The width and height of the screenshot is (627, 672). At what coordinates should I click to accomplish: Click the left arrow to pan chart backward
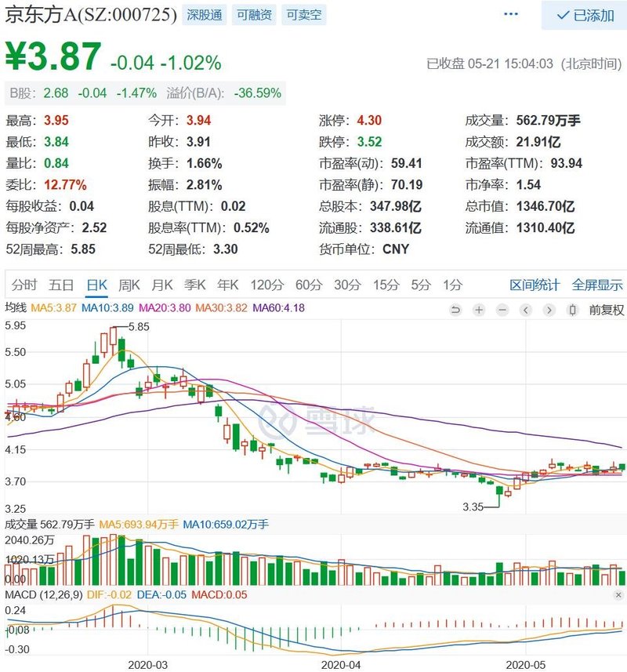[526, 311]
